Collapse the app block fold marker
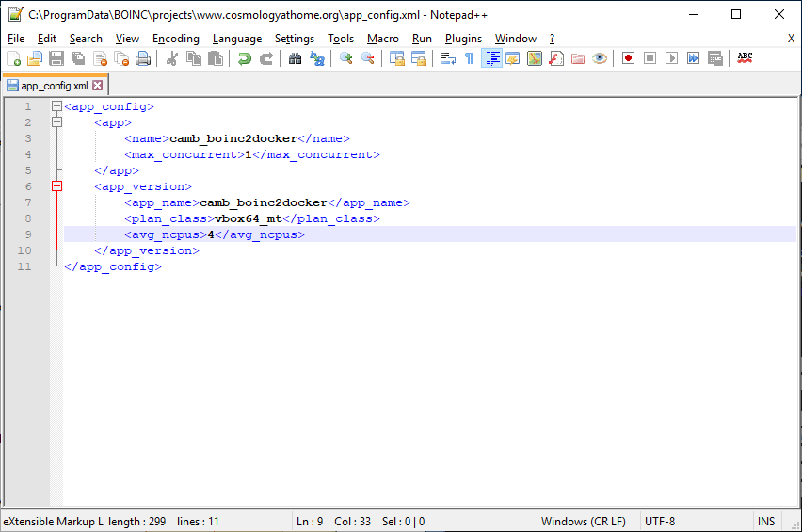The width and height of the screenshot is (802, 532). [56, 122]
